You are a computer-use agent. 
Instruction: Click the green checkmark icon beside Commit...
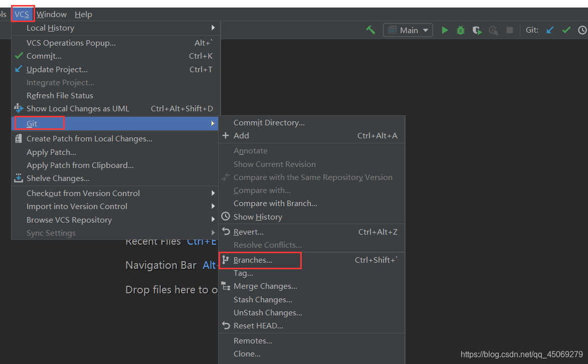click(x=19, y=56)
